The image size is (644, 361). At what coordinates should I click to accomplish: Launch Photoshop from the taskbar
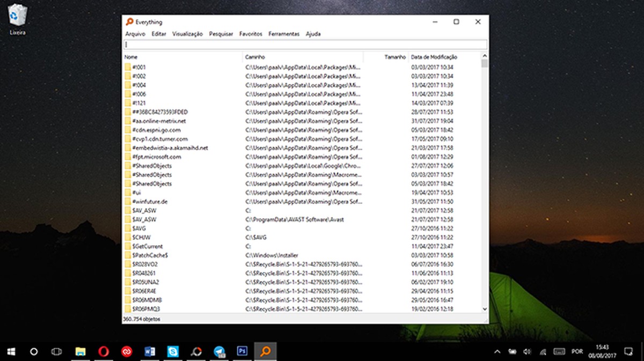pyautogui.click(x=241, y=351)
